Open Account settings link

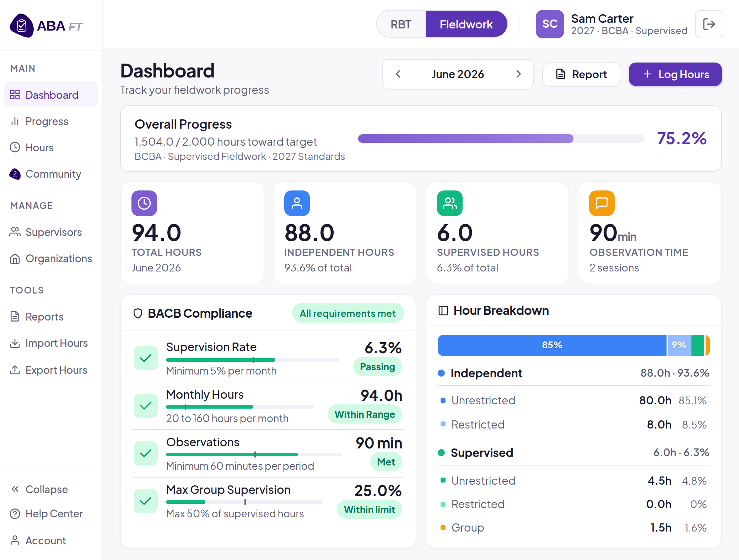pyautogui.click(x=51, y=540)
